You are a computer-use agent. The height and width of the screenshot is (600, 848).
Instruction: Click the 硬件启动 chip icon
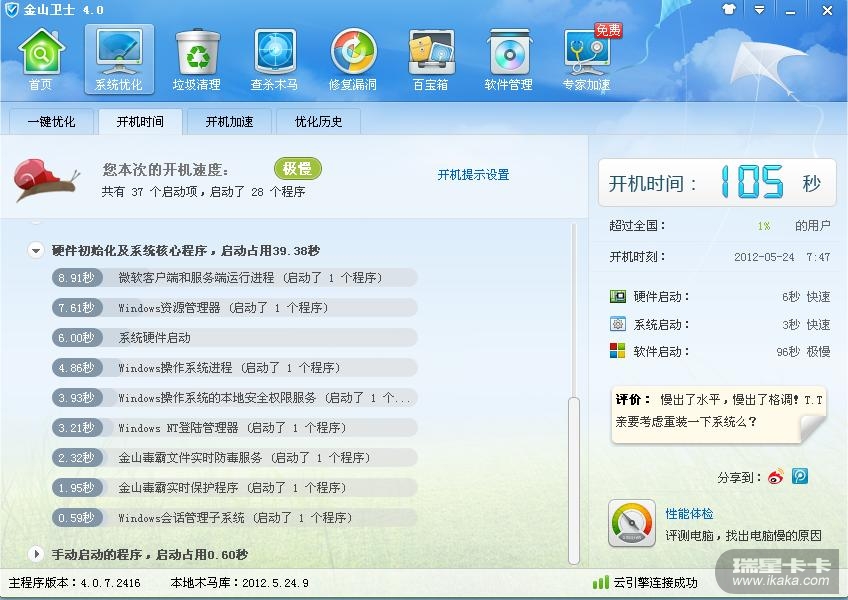618,296
